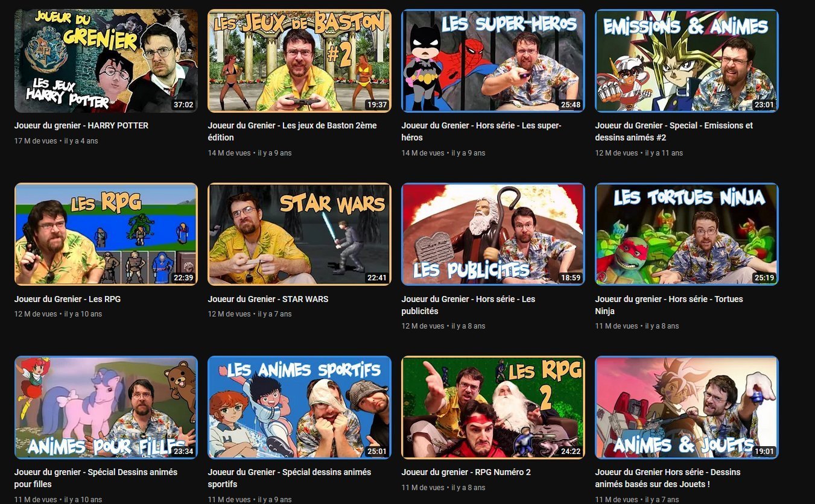This screenshot has width=815, height=504.
Task: Play the Les Jeux de Baston #2 thumbnail
Action: (299, 61)
